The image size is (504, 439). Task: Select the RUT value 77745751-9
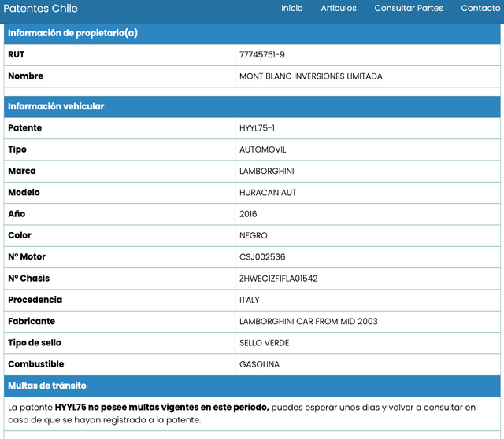[262, 55]
